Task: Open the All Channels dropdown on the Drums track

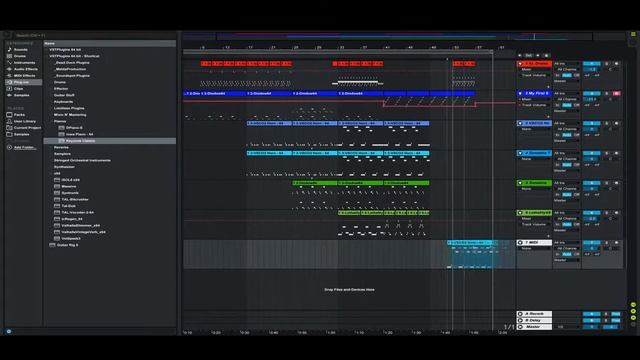Action: point(567,69)
